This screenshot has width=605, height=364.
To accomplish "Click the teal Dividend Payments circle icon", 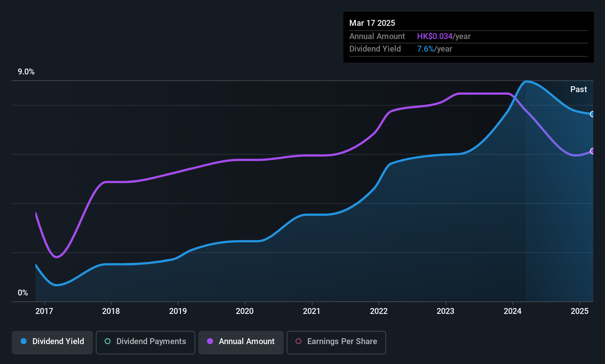I will (x=108, y=342).
